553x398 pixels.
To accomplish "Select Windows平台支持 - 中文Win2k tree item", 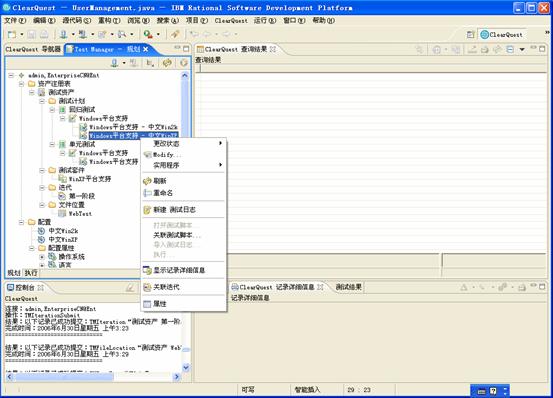I will [x=133, y=127].
